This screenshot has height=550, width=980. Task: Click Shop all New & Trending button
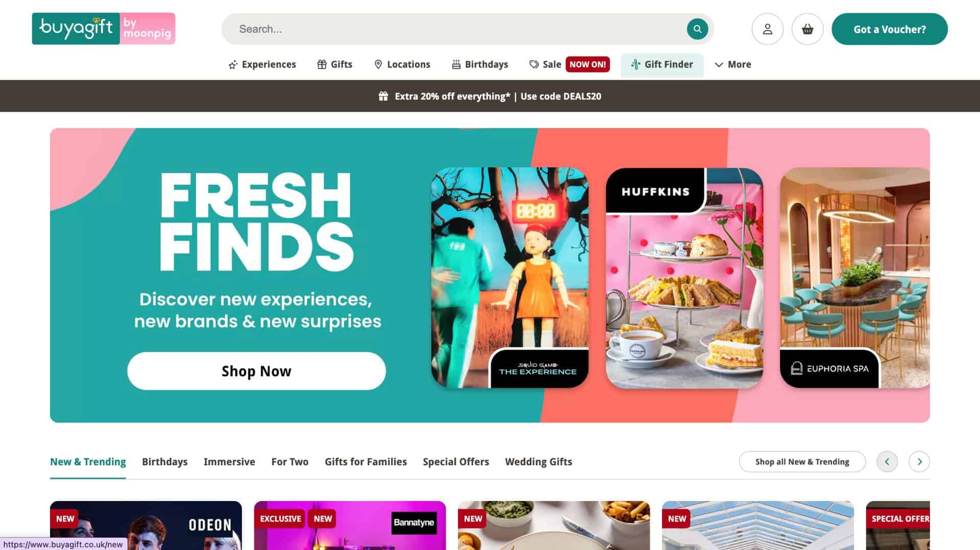802,462
